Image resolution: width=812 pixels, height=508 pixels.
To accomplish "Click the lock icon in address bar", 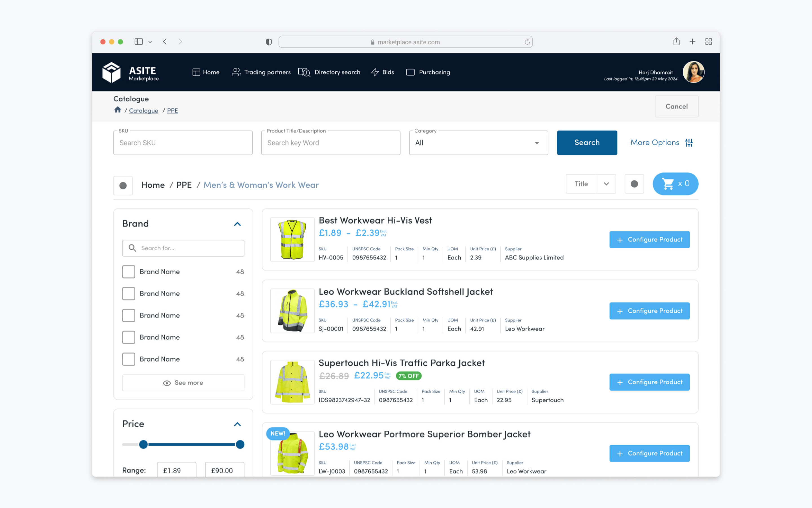I will point(372,42).
